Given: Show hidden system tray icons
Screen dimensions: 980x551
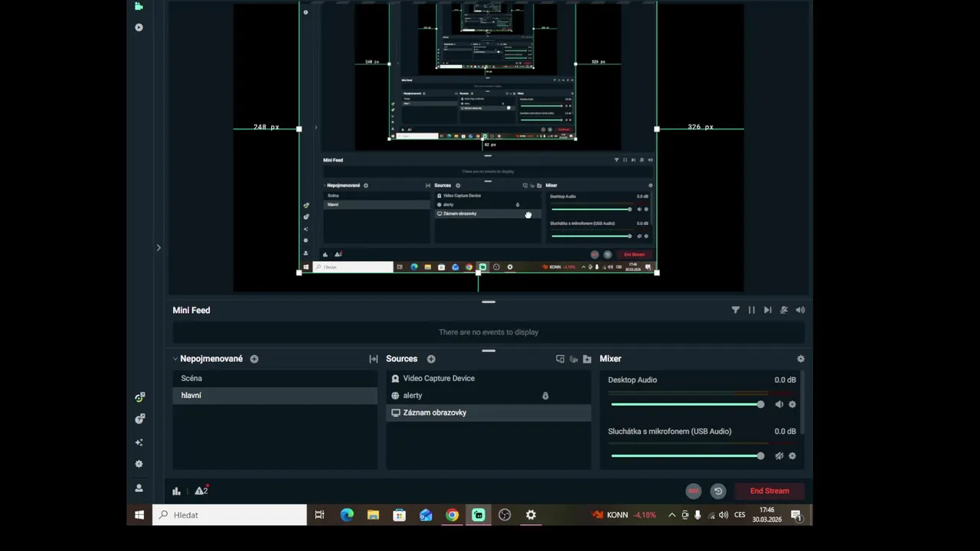Looking at the screenshot, I should [672, 515].
